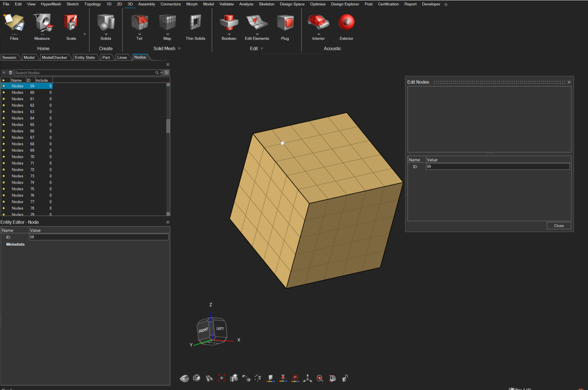588x390 pixels.
Task: Switch to the Entity State tab
Action: pyautogui.click(x=85, y=57)
